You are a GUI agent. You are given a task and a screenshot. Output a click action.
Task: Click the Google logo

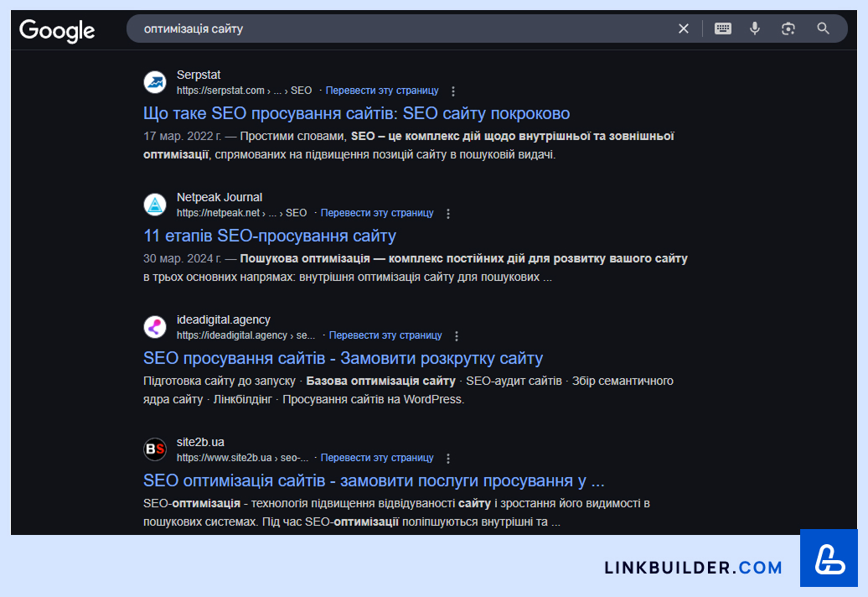[x=57, y=30]
